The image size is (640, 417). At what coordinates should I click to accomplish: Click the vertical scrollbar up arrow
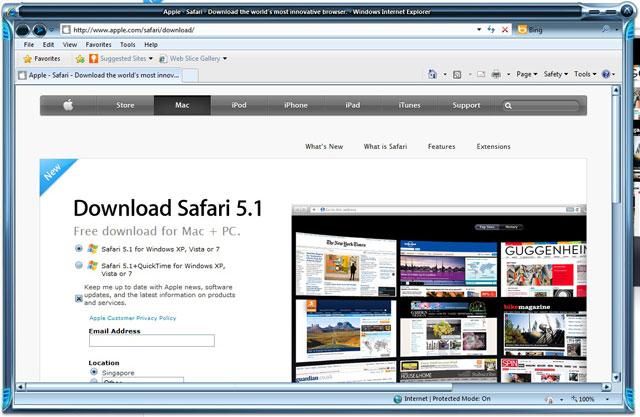coord(616,90)
